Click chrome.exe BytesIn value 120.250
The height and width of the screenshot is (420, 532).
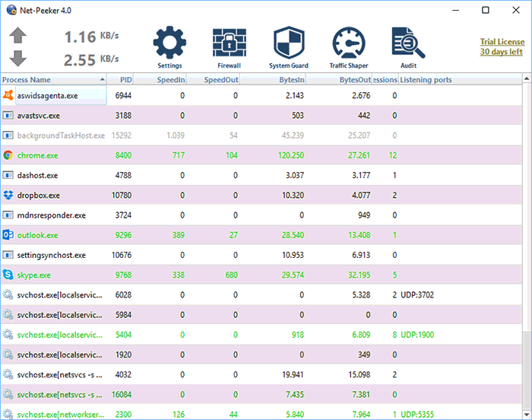click(x=291, y=155)
